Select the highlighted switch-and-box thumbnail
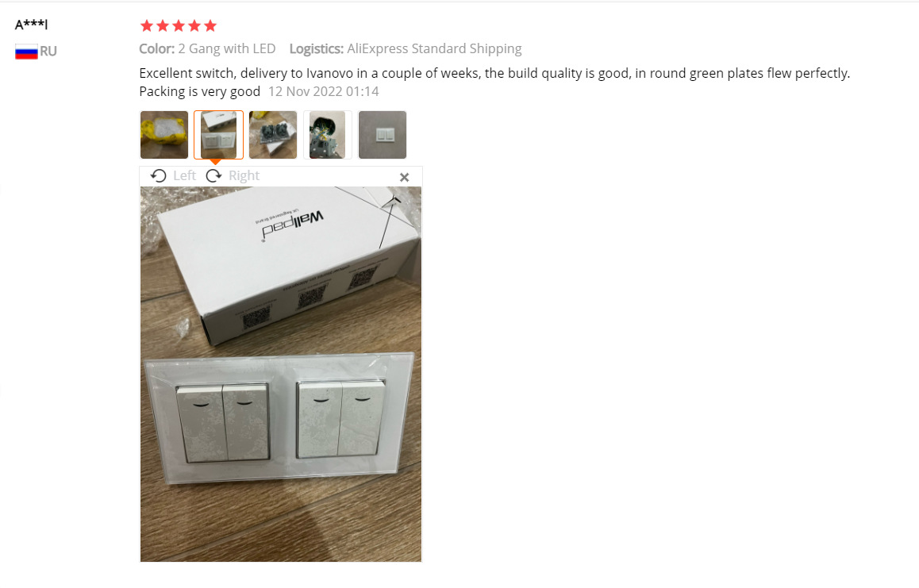 218,135
